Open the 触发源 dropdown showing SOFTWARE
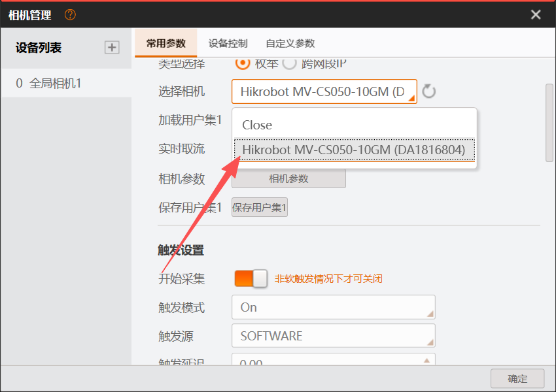 (333, 336)
